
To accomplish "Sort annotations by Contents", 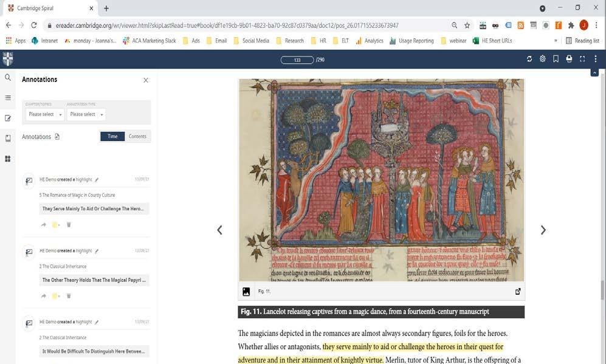I will (137, 136).
